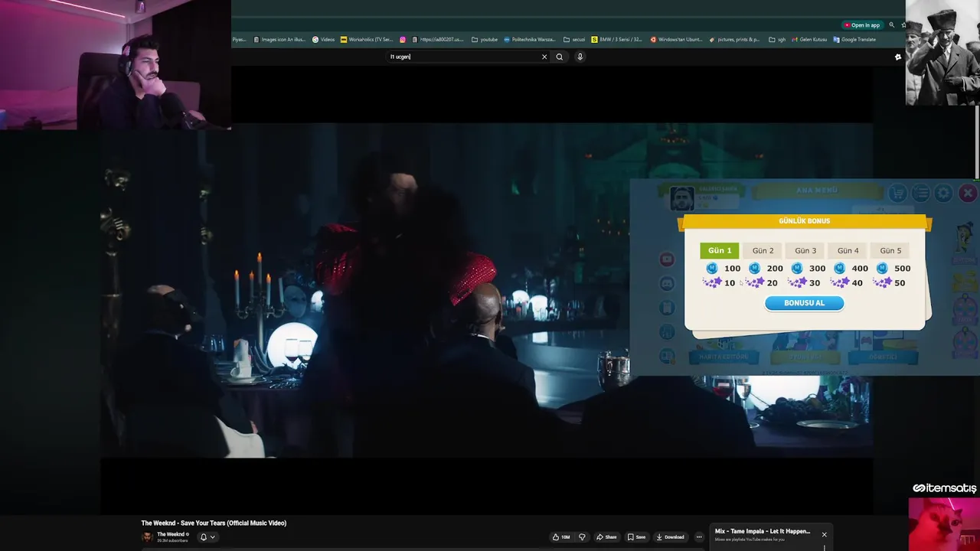Open the Google Translate bookmark
The width and height of the screenshot is (980, 551).
tap(854, 40)
